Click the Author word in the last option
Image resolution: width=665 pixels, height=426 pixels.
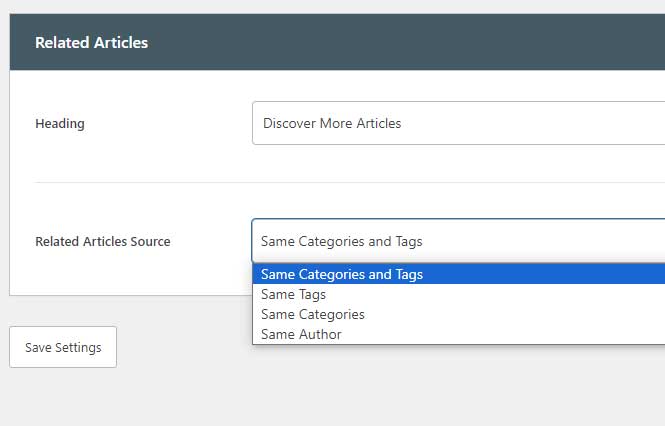pos(320,334)
